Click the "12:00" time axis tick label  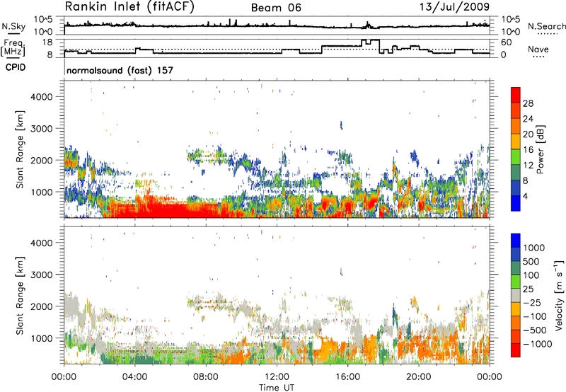click(277, 377)
